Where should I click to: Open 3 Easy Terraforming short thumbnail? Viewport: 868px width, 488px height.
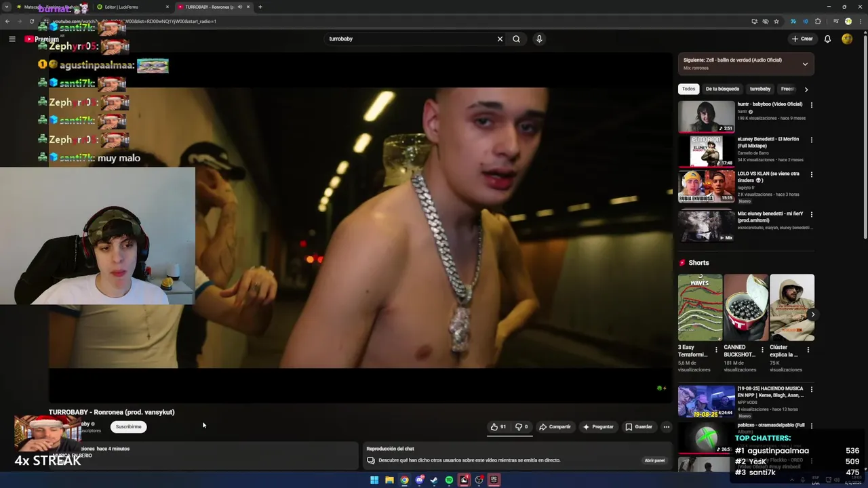[700, 307]
